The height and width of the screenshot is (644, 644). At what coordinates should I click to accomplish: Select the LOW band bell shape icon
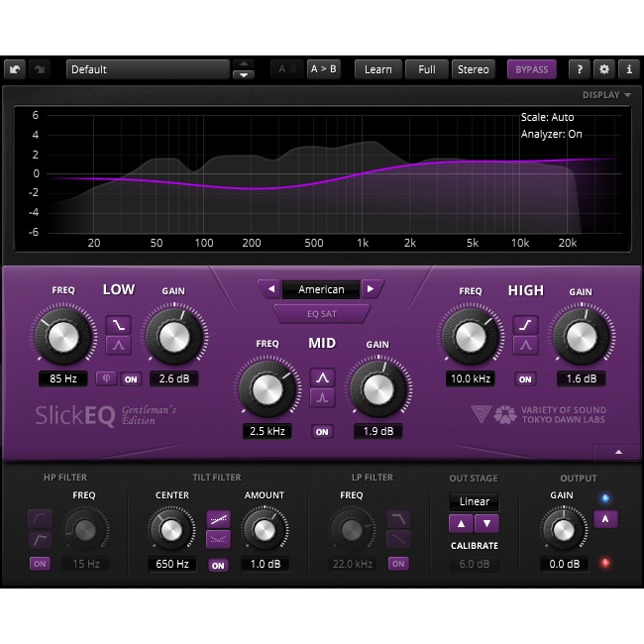(x=119, y=345)
